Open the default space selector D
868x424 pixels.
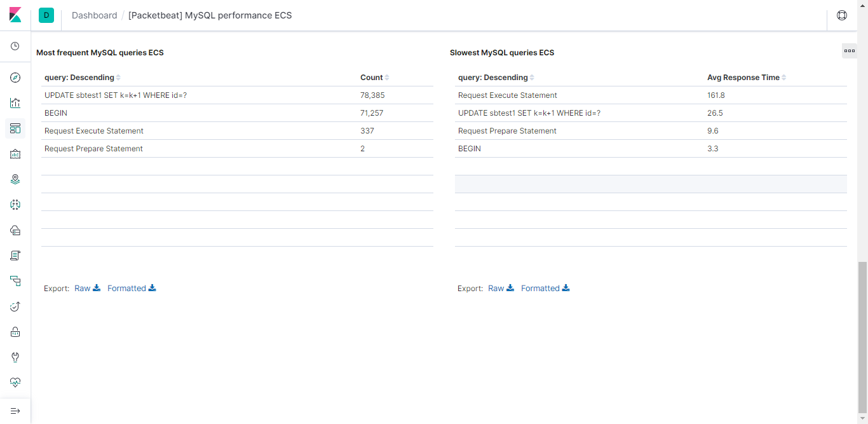coord(46,15)
